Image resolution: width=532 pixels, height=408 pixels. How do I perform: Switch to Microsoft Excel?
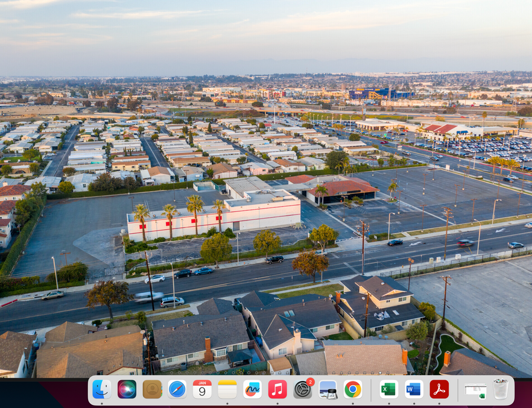[x=388, y=389]
